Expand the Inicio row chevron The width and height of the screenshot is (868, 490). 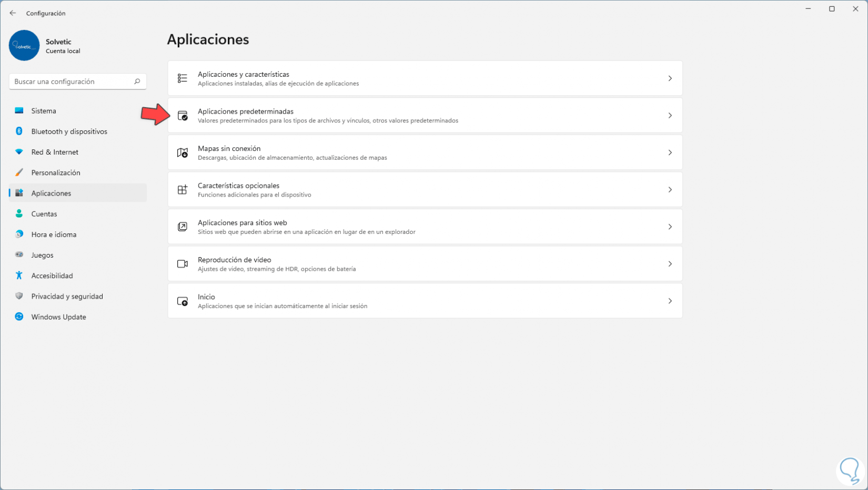pos(670,301)
